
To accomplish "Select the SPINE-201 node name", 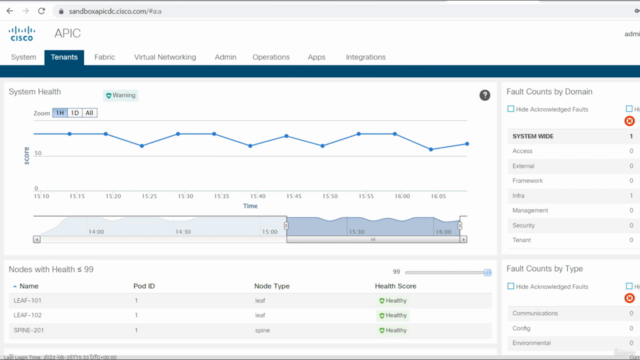I will point(29,330).
